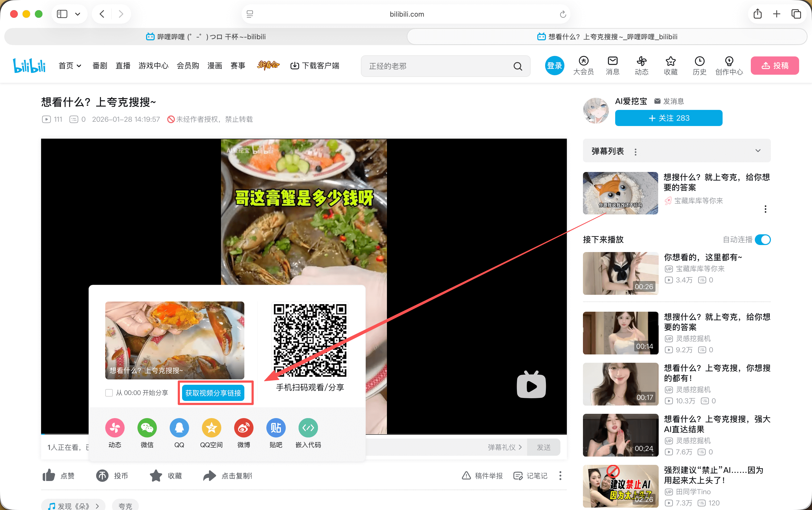The height and width of the screenshot is (510, 812).
Task: Share the video via WeChat icon
Action: (x=147, y=428)
